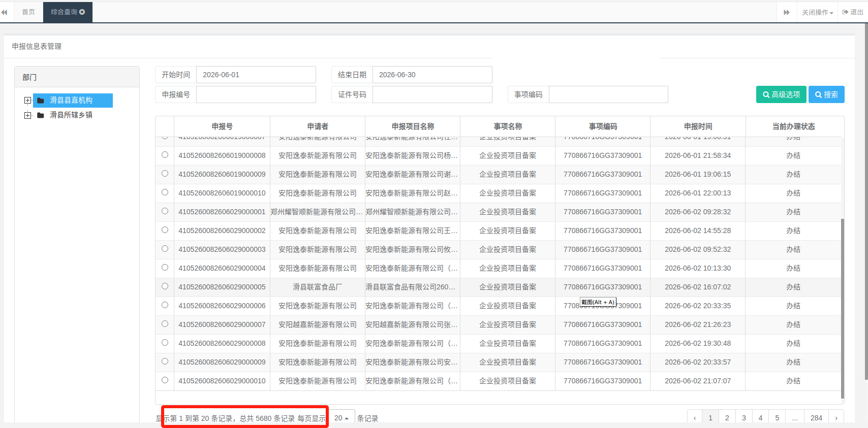Screen dimensions: 868x428
Task: Close the 综合查询 tab via x icon
Action: click(82, 12)
